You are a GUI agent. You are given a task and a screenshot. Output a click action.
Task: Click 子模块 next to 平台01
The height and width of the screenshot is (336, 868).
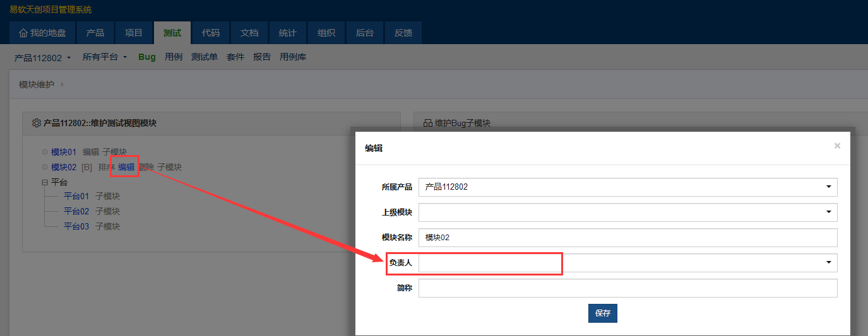click(108, 196)
